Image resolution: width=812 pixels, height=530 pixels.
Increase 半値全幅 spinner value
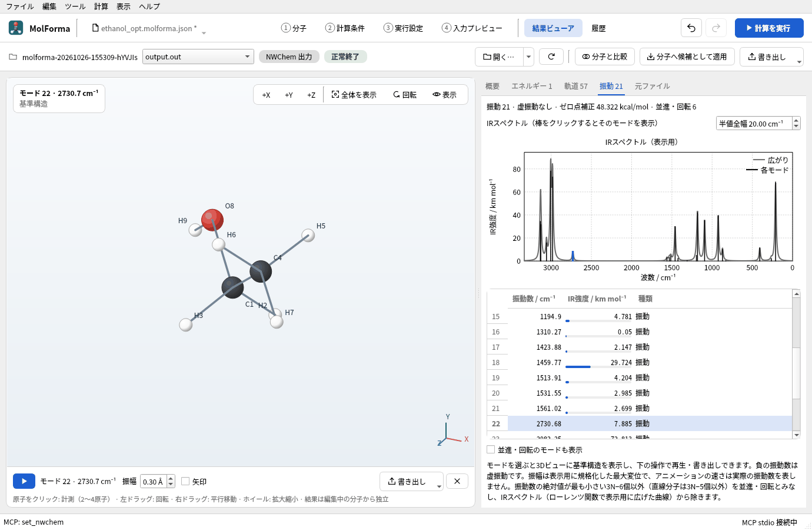(796, 120)
